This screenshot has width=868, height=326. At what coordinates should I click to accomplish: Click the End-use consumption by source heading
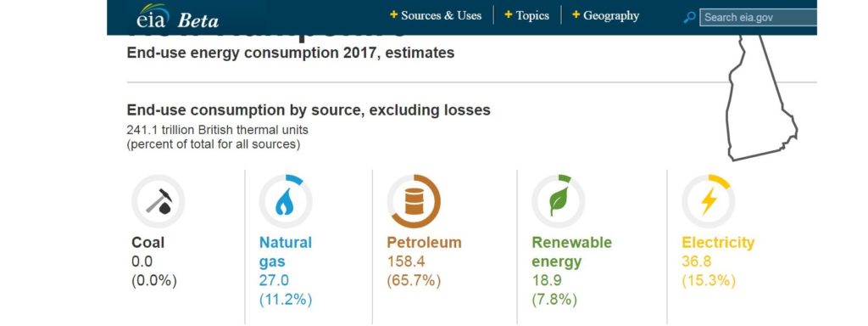tap(309, 110)
